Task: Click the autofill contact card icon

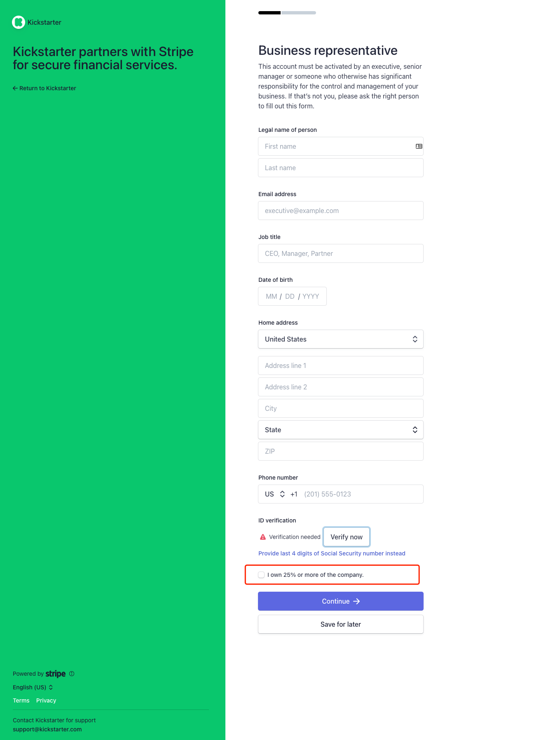Action: (x=419, y=146)
